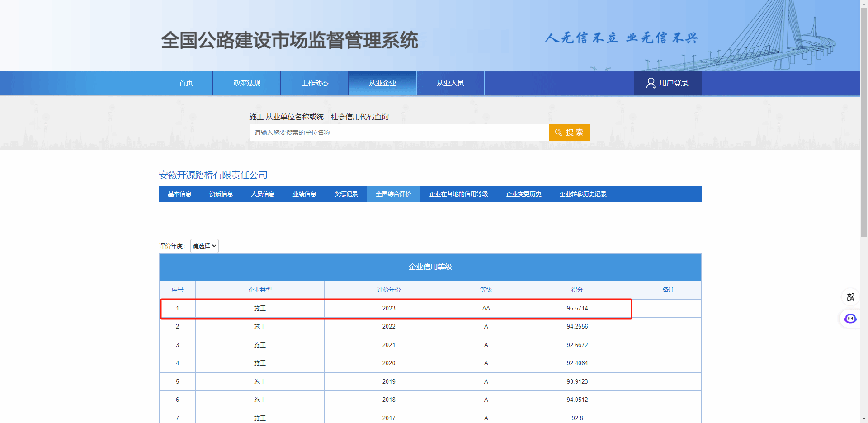
Task: View the 业绩信息 tab
Action: click(x=304, y=194)
